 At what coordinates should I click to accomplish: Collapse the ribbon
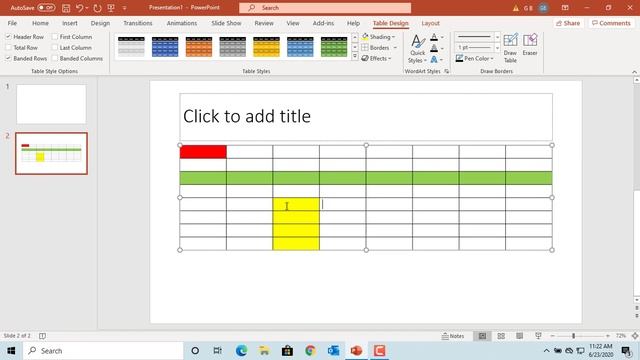point(634,72)
